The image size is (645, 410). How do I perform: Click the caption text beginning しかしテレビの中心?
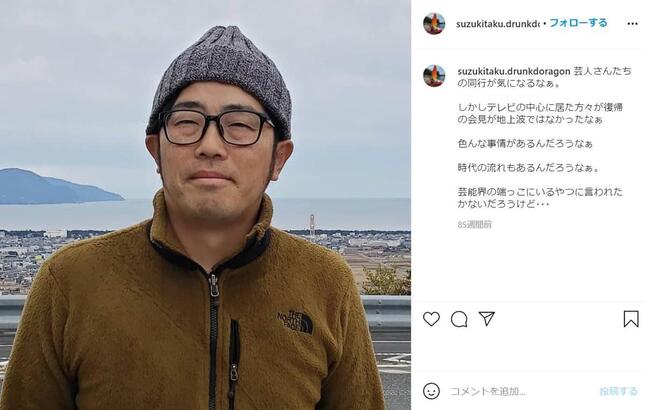[540, 114]
